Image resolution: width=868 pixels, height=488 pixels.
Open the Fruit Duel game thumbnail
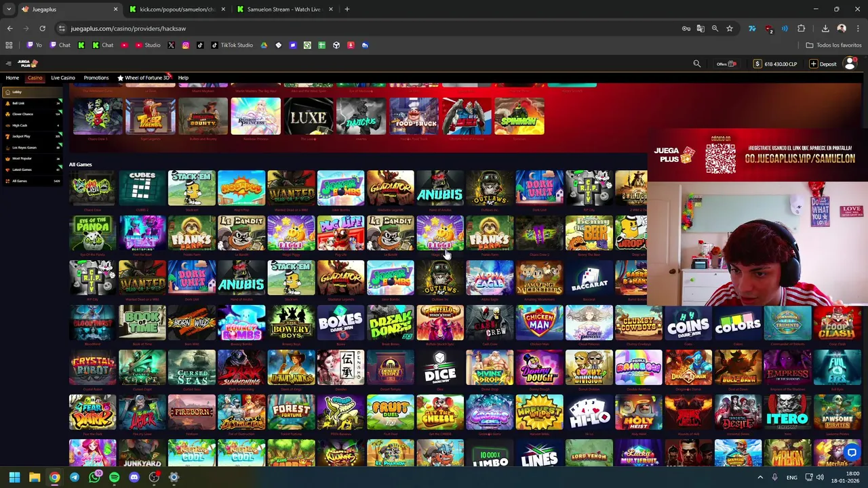391,412
